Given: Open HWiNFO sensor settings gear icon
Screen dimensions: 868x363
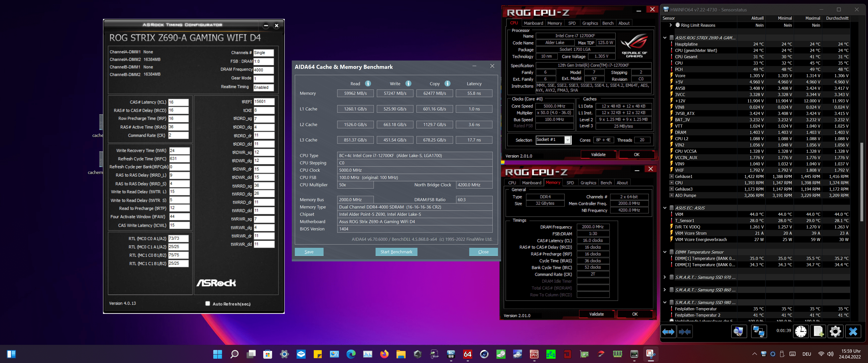Looking at the screenshot, I should (x=835, y=331).
